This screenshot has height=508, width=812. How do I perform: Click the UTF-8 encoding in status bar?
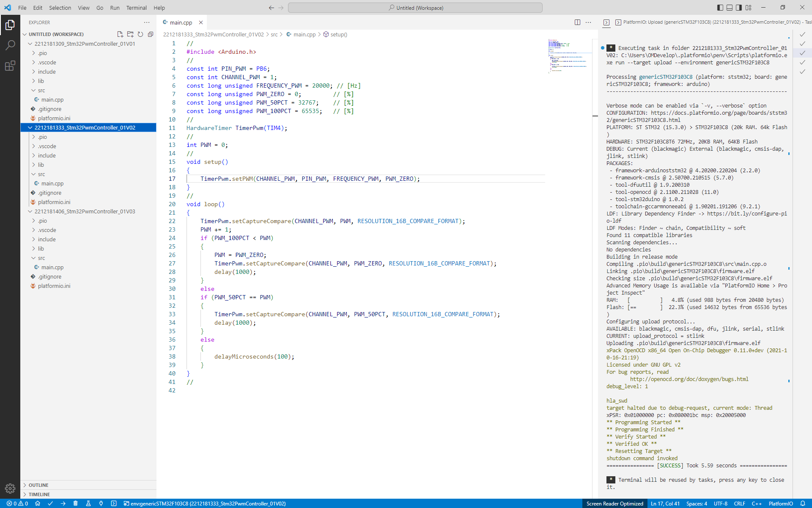720,503
